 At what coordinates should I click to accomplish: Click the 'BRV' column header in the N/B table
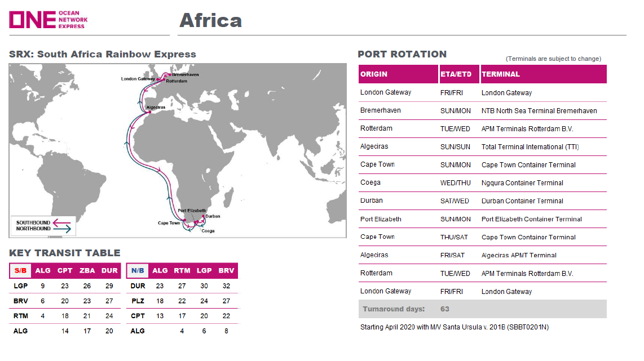[226, 271]
